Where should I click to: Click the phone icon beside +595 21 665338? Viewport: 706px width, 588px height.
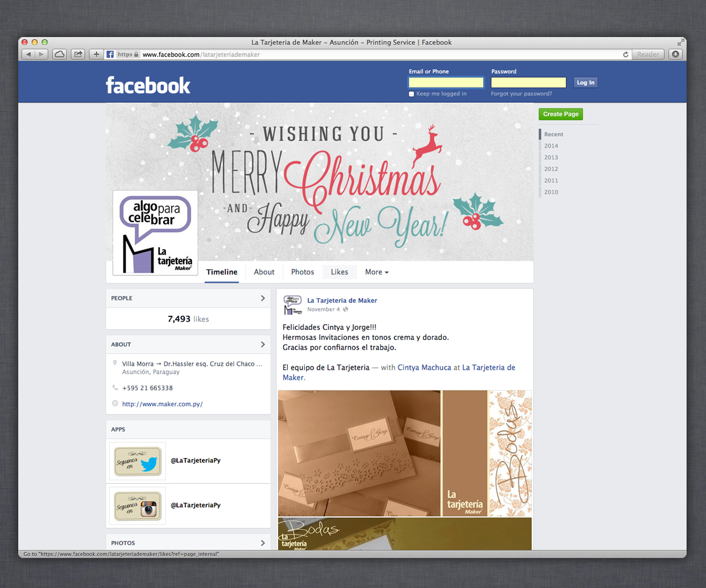point(115,387)
